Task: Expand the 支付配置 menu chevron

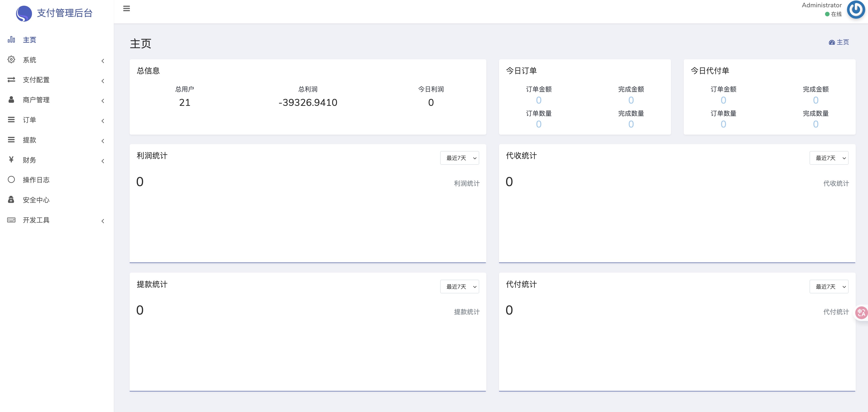Action: pos(103,81)
